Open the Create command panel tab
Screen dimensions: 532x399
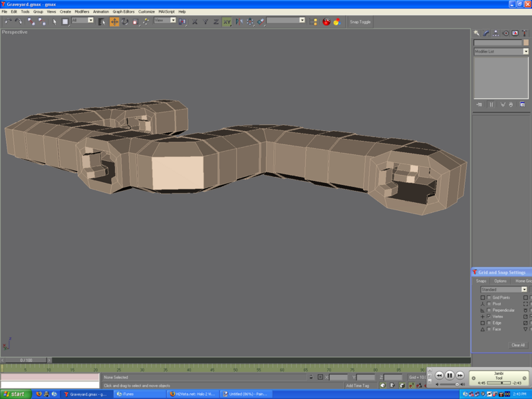coord(477,33)
